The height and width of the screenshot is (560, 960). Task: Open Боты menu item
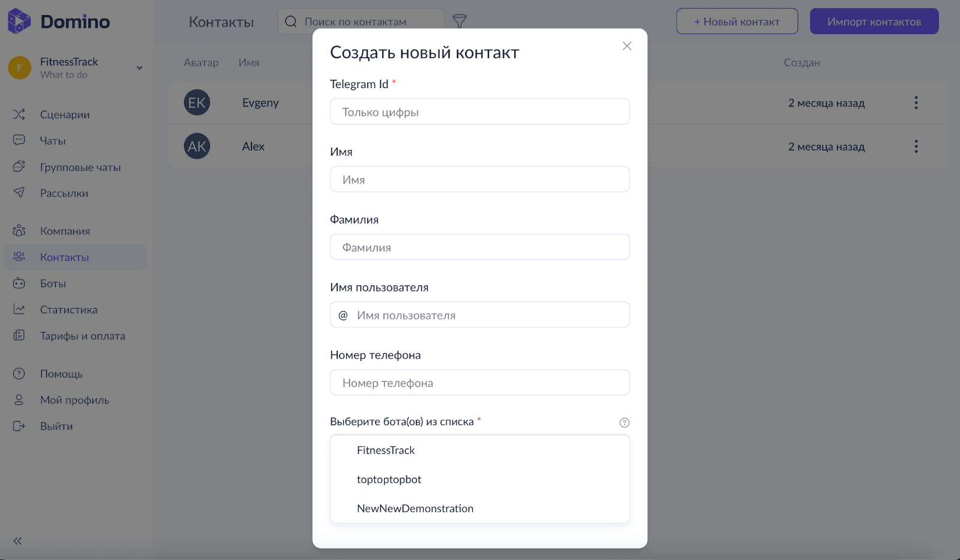click(53, 284)
